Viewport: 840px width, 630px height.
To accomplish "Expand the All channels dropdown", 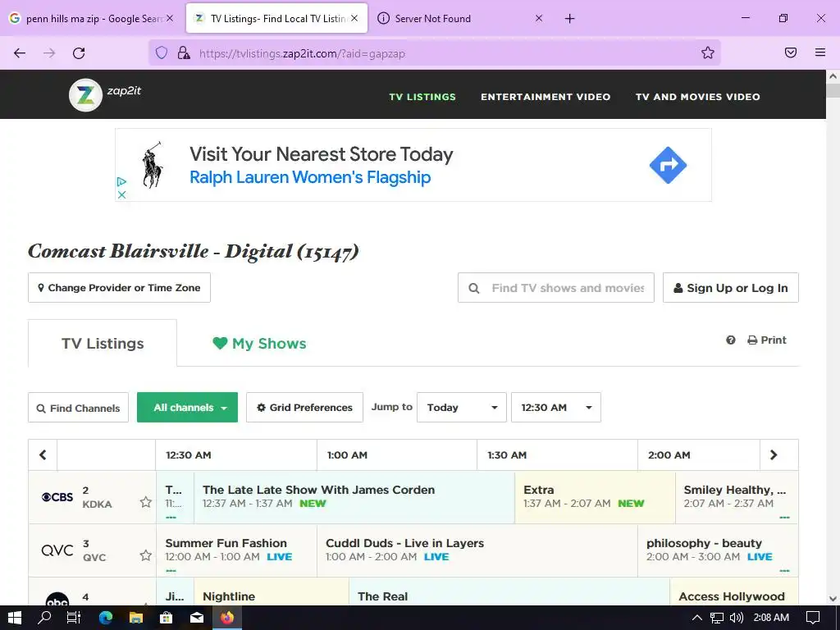I will click(x=188, y=408).
